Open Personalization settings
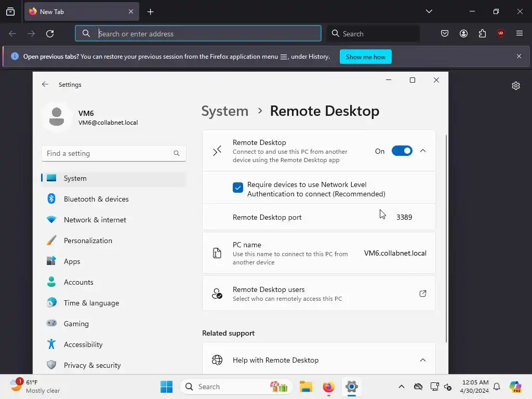This screenshot has height=399, width=532. click(114, 241)
